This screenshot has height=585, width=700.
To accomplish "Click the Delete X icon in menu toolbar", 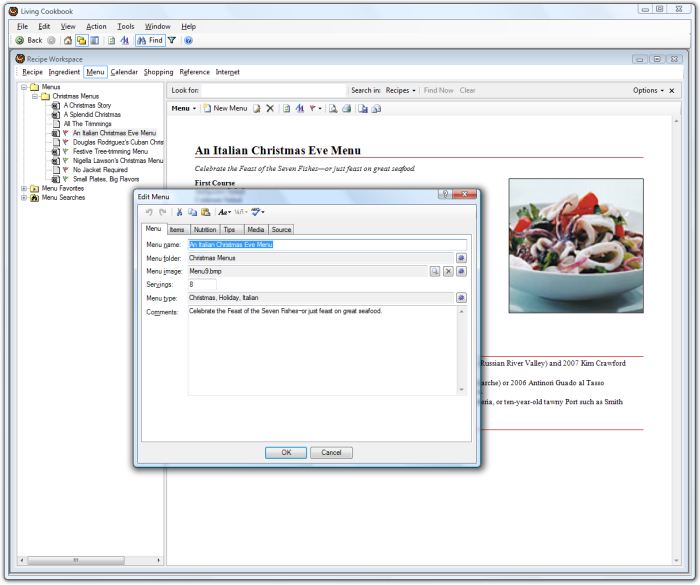I will click(270, 109).
